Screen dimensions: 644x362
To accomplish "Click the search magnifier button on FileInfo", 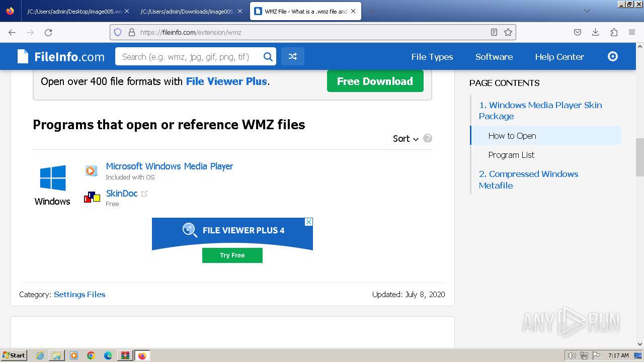I will click(268, 56).
